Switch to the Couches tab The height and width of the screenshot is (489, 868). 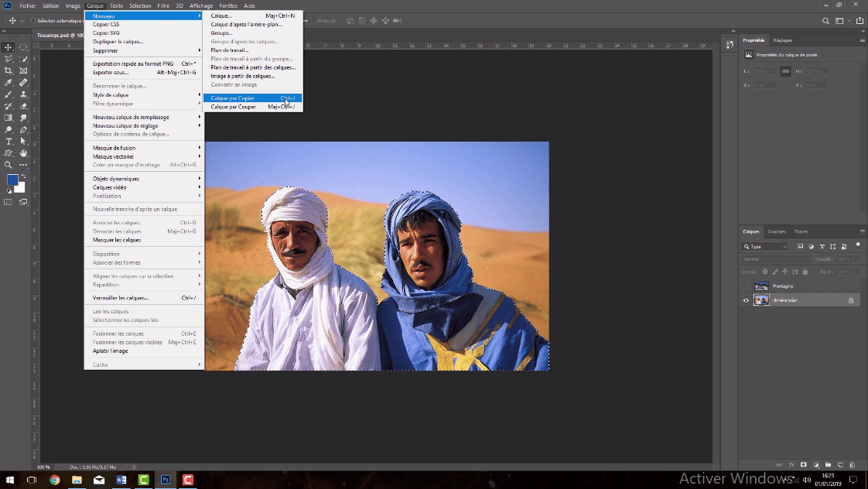point(776,231)
